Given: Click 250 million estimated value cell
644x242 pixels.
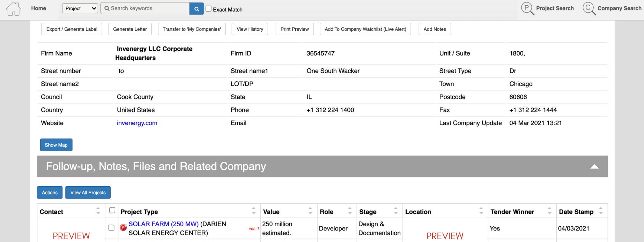Looking at the screenshot, I should click(x=289, y=228).
